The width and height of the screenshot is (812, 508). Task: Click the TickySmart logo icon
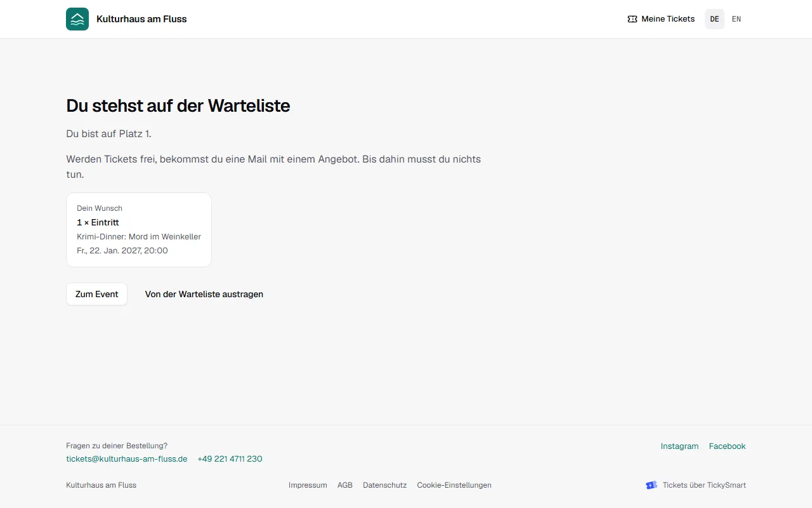652,485
